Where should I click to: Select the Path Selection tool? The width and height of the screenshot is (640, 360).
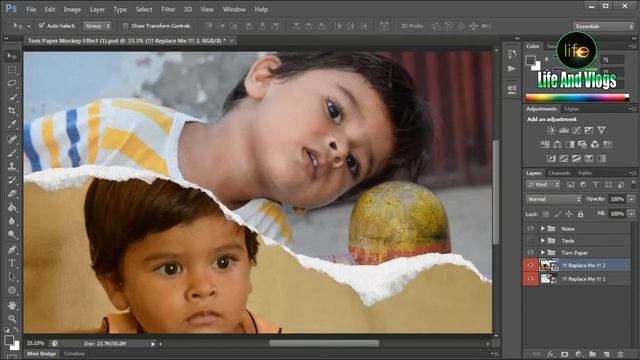coord(12,277)
